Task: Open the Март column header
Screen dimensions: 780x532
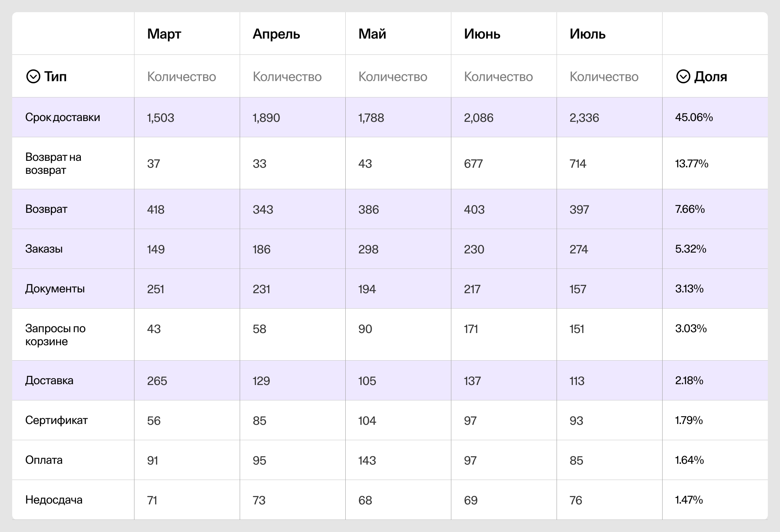Action: click(164, 34)
